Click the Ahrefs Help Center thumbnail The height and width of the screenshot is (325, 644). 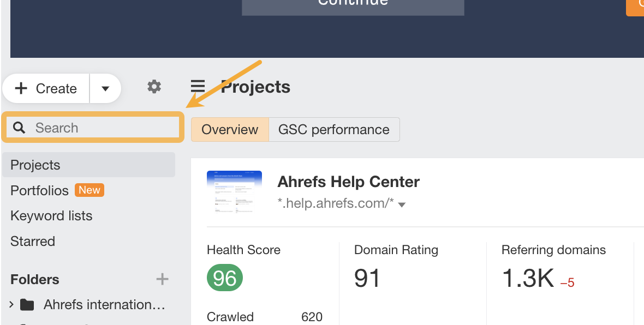pos(234,192)
